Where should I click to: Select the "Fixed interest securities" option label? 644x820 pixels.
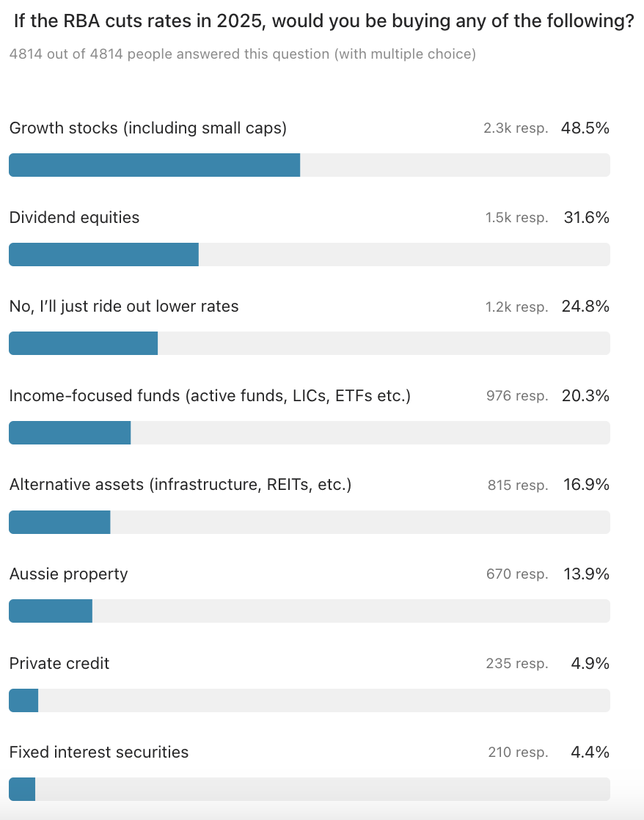click(99, 753)
